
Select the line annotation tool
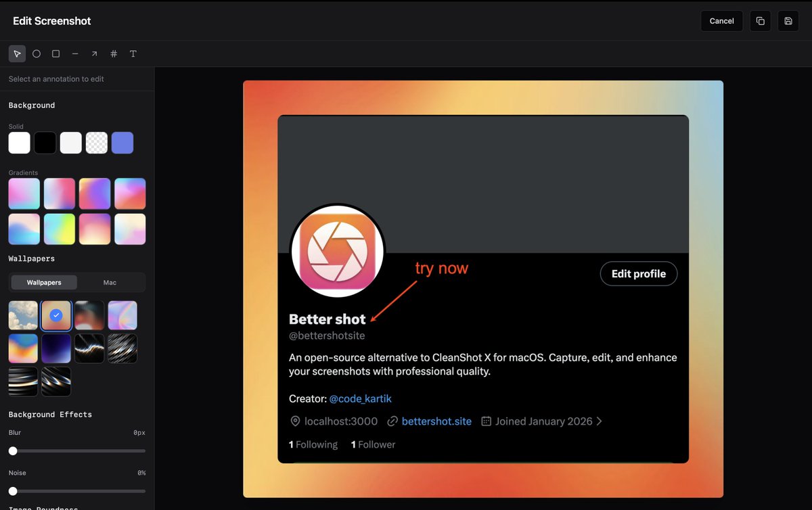point(75,53)
